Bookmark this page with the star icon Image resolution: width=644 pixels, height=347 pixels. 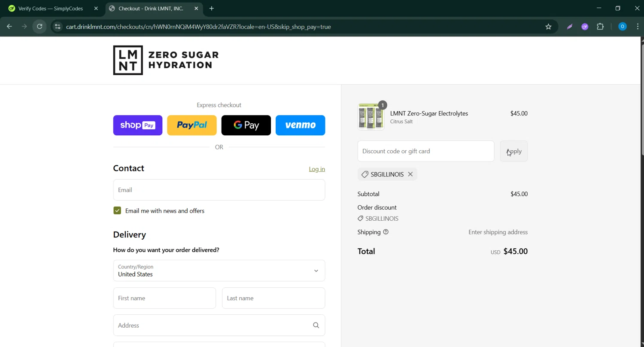548,27
